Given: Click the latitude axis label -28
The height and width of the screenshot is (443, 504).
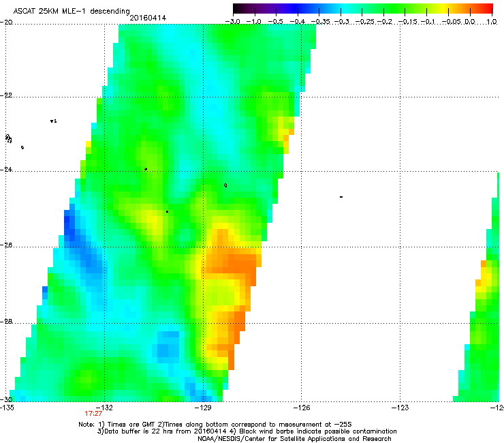Looking at the screenshot, I should [x=6, y=322].
